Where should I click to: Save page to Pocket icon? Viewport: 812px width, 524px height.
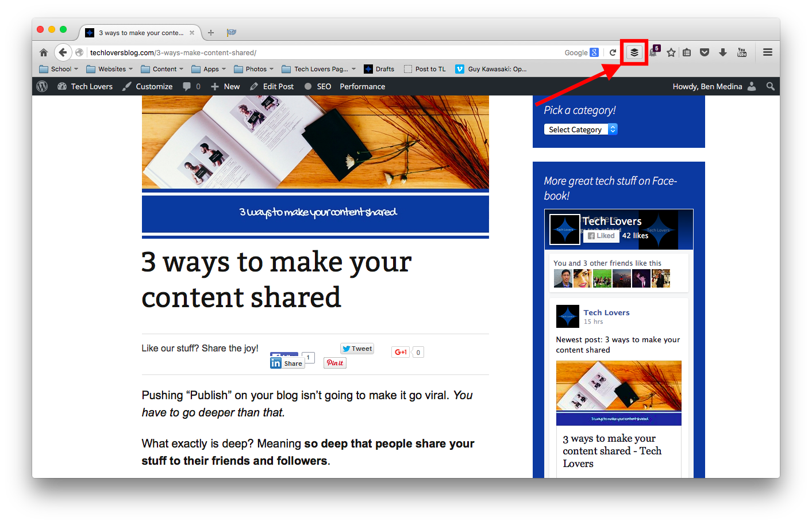pos(704,52)
